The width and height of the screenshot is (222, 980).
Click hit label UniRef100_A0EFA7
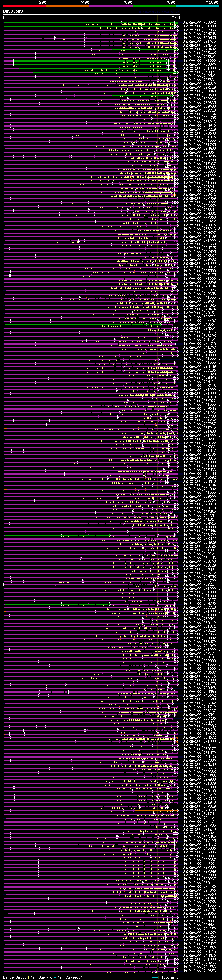click(199, 321)
